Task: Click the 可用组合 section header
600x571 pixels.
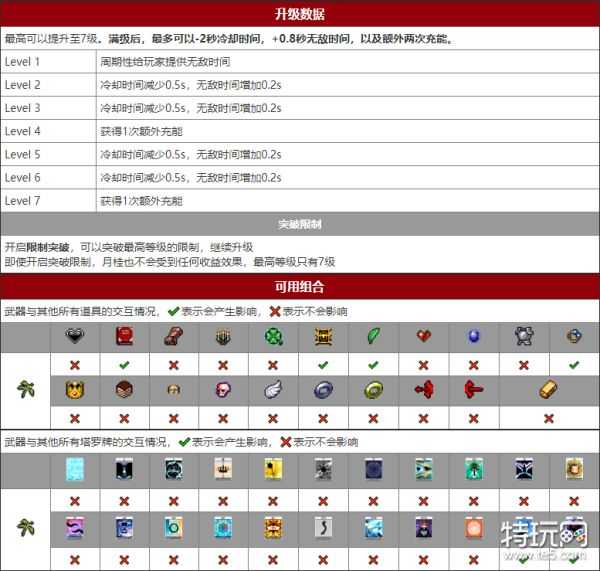Action: coord(299,287)
